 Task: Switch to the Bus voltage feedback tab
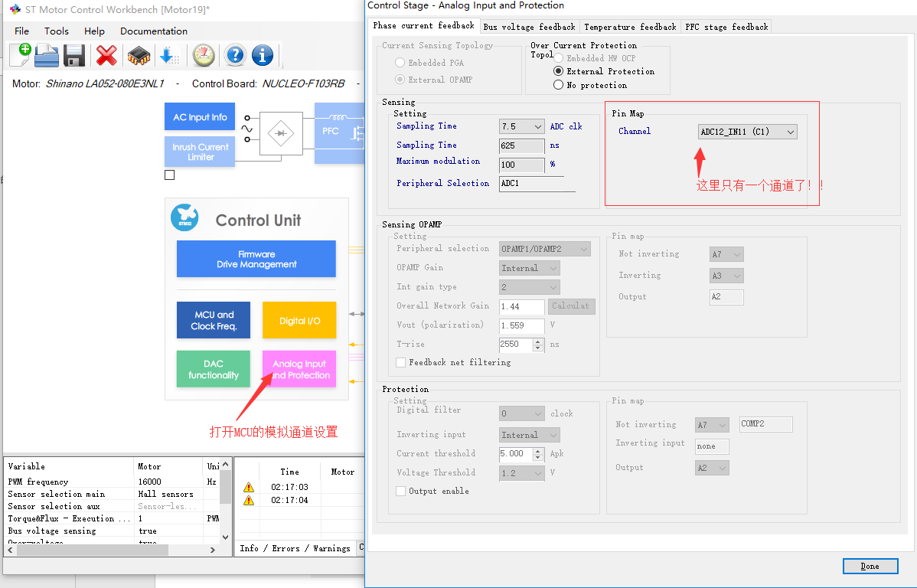coord(529,26)
